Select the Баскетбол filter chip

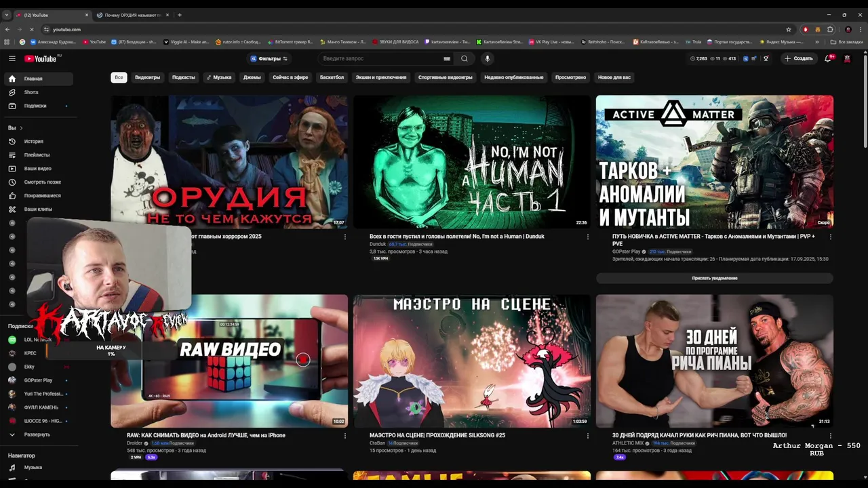[332, 77]
